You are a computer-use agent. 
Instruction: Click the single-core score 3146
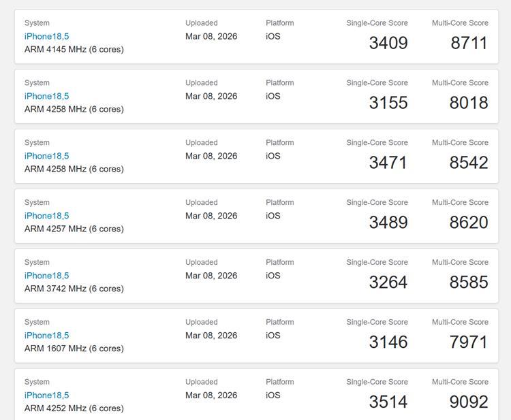click(388, 342)
